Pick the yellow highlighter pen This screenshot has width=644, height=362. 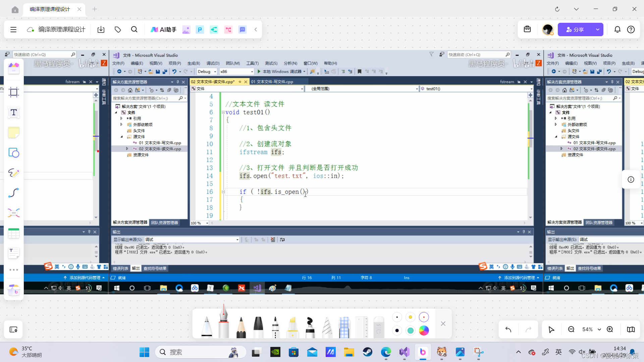(292, 327)
